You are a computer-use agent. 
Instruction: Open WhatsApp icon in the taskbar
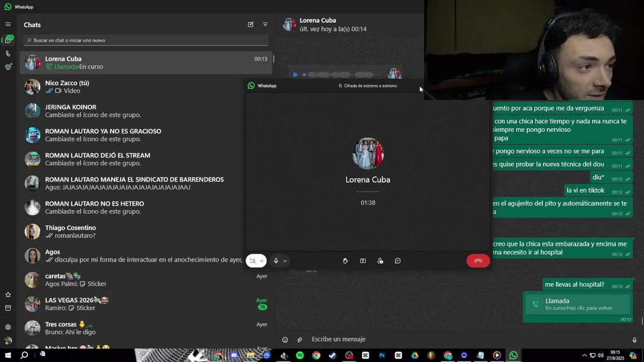(x=513, y=355)
